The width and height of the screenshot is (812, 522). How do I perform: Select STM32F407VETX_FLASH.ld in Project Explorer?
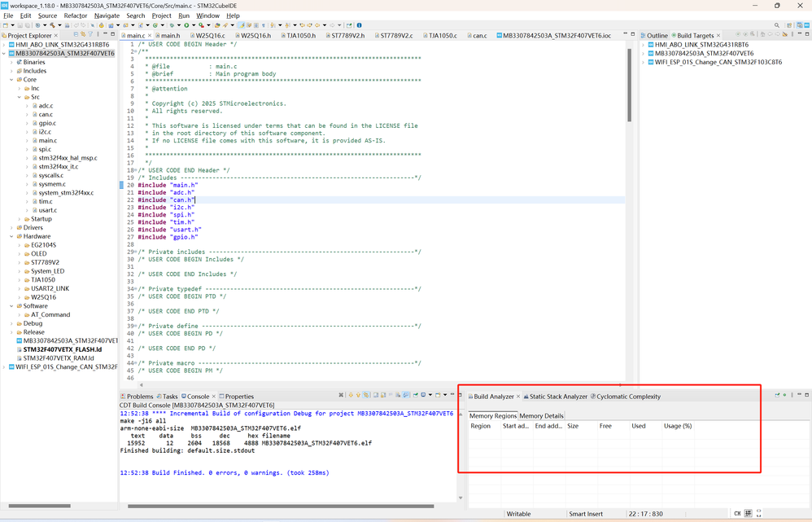tap(62, 349)
